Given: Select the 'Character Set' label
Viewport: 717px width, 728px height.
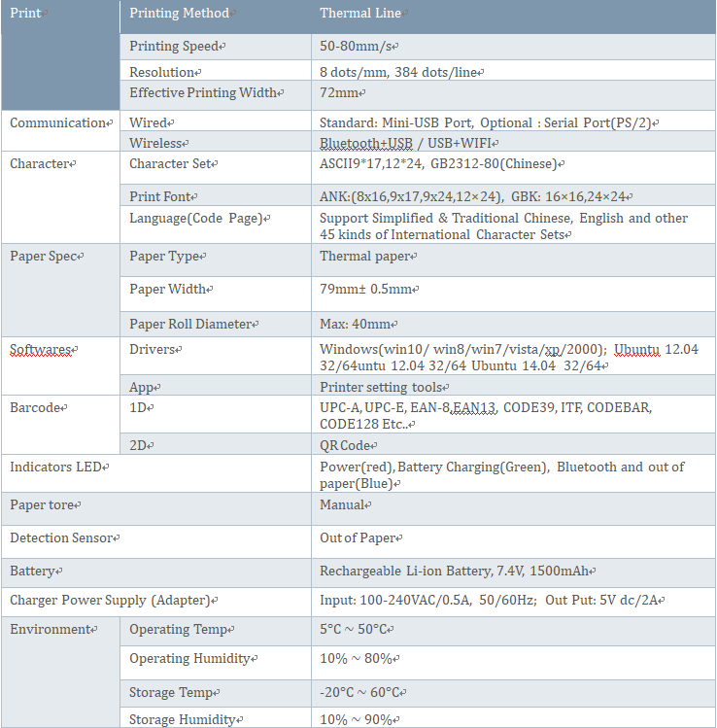Looking at the screenshot, I should pos(170,164).
